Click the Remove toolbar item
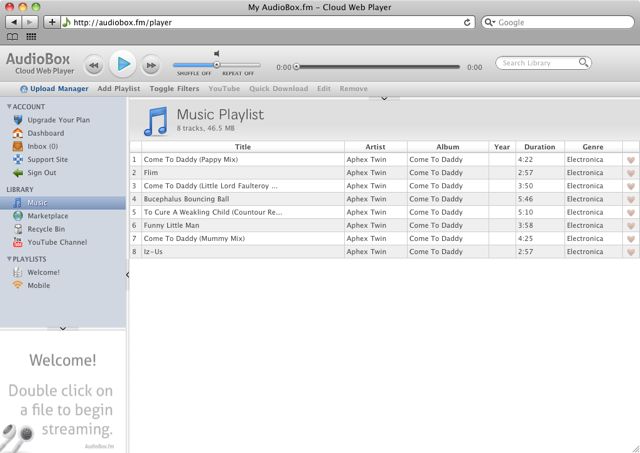The width and height of the screenshot is (640, 453). [353, 89]
